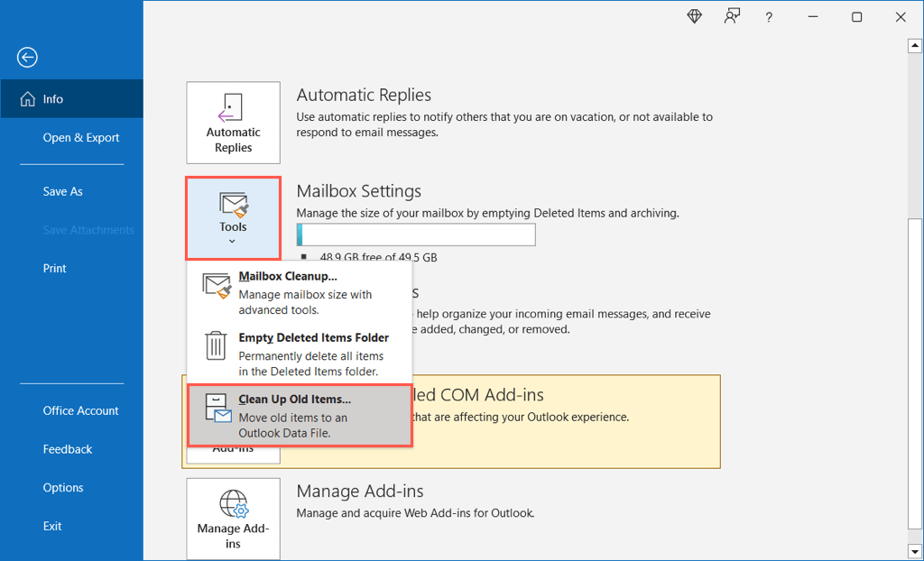The image size is (924, 561).
Task: Click the Automatic Replies door icon
Action: 232,107
